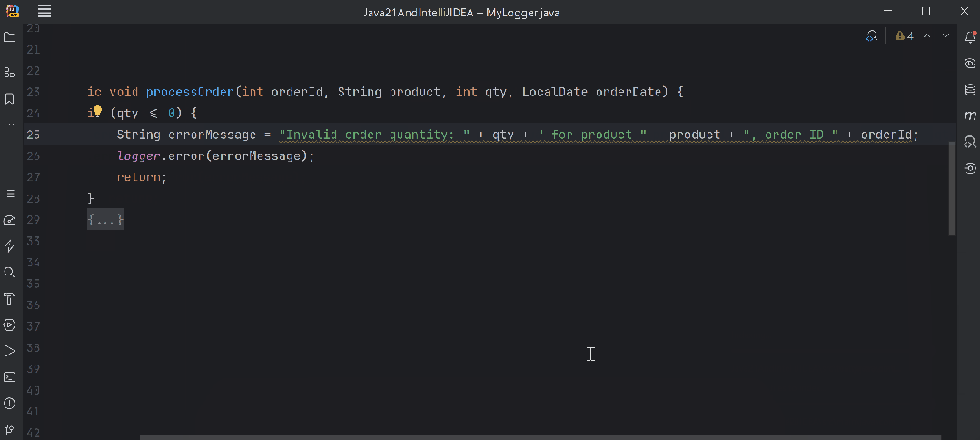Minimize the IntelliJ window
980x440 pixels.
click(889, 11)
